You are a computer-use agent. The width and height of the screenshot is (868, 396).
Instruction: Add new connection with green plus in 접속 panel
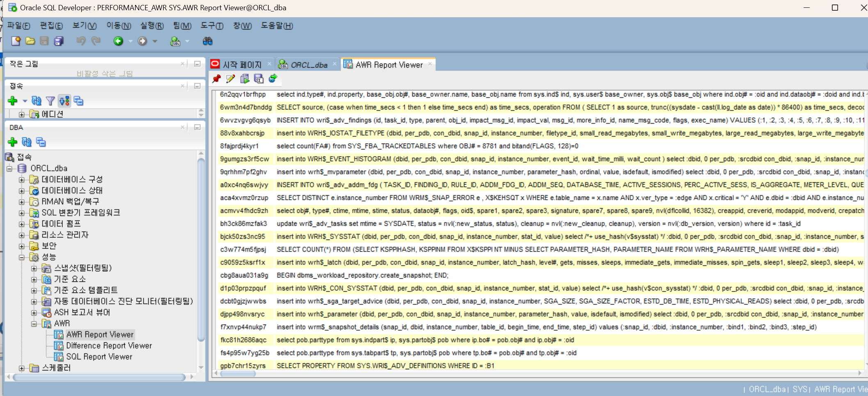coord(13,101)
